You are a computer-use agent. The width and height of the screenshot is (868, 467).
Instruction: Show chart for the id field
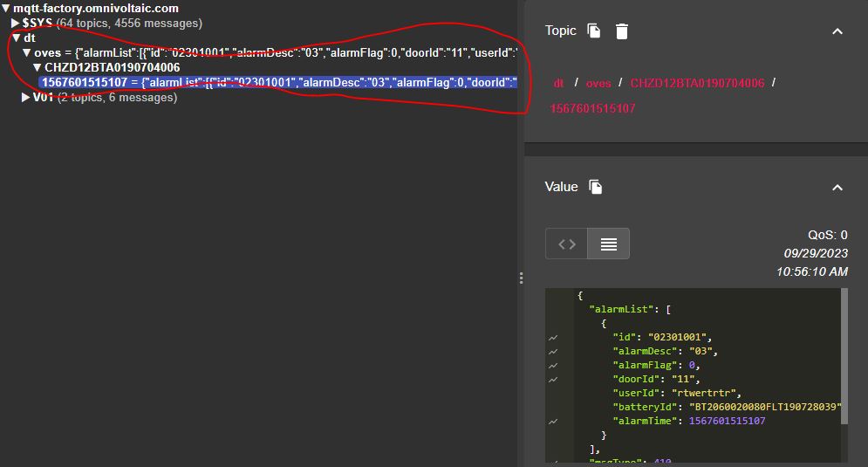pyautogui.click(x=553, y=337)
